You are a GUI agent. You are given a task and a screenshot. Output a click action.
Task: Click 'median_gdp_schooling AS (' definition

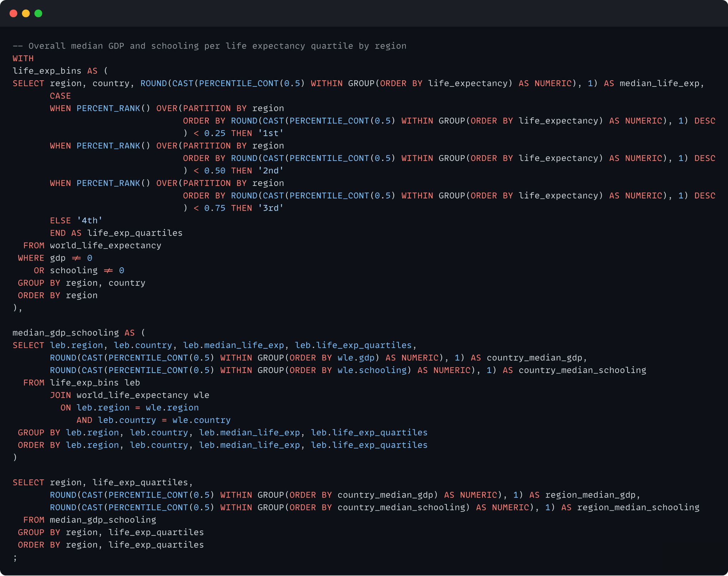(x=79, y=333)
